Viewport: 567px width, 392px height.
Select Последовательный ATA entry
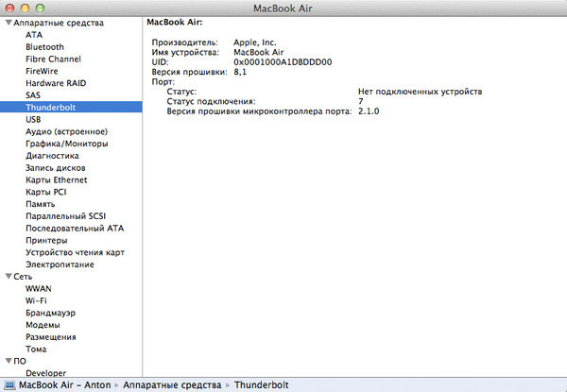75,229
